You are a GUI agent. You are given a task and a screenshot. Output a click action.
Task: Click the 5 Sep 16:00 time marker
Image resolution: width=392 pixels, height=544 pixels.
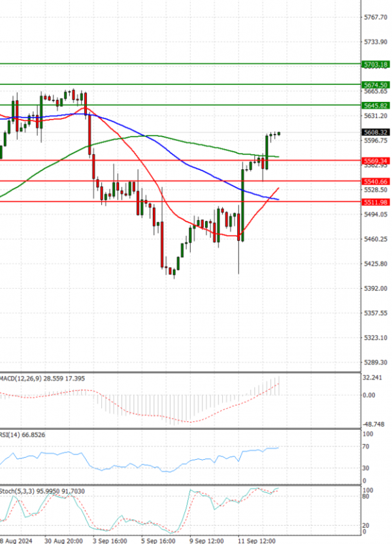(158, 541)
